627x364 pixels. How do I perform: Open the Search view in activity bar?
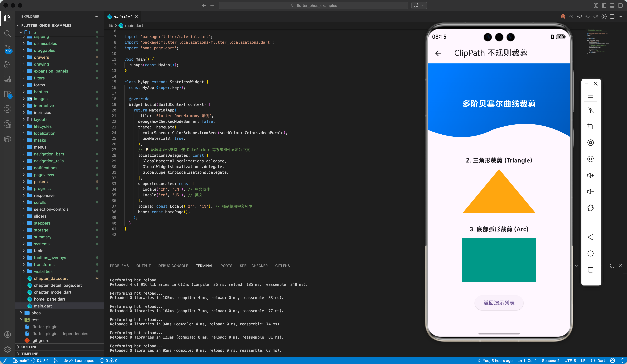[x=8, y=33]
